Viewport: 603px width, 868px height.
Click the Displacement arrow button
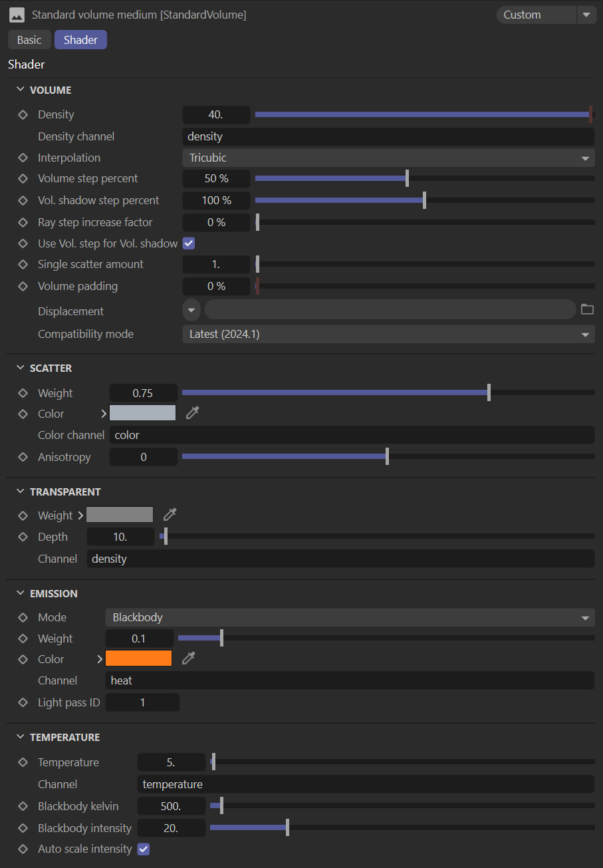pyautogui.click(x=191, y=310)
